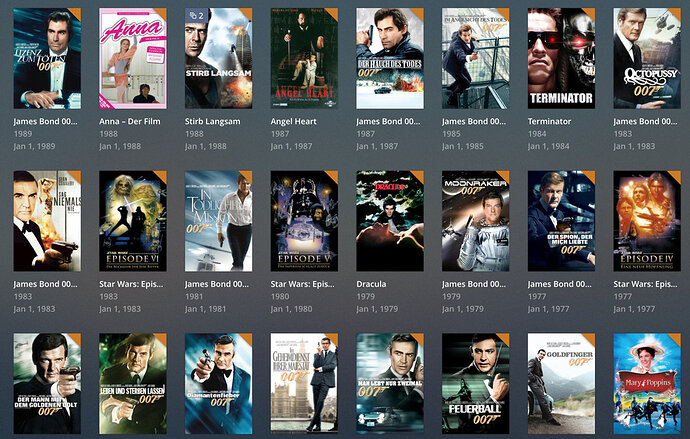
Task: Open Im Geheimdienst Ihrer Majestät poster
Action: (305, 384)
